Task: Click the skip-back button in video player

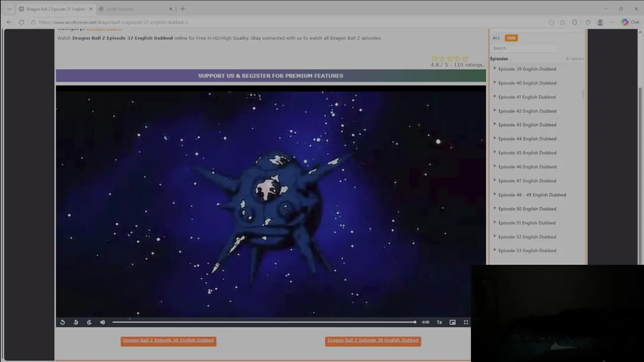Action: (76, 322)
